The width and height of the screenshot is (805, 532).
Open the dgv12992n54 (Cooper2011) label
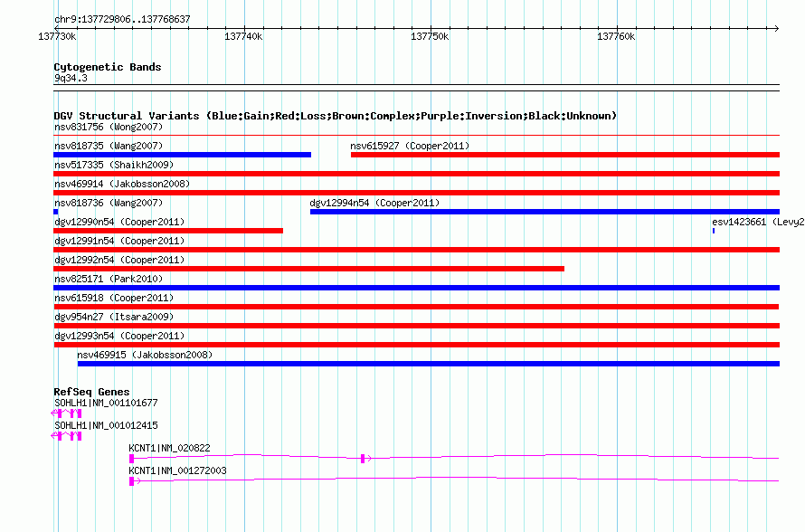pos(119,260)
